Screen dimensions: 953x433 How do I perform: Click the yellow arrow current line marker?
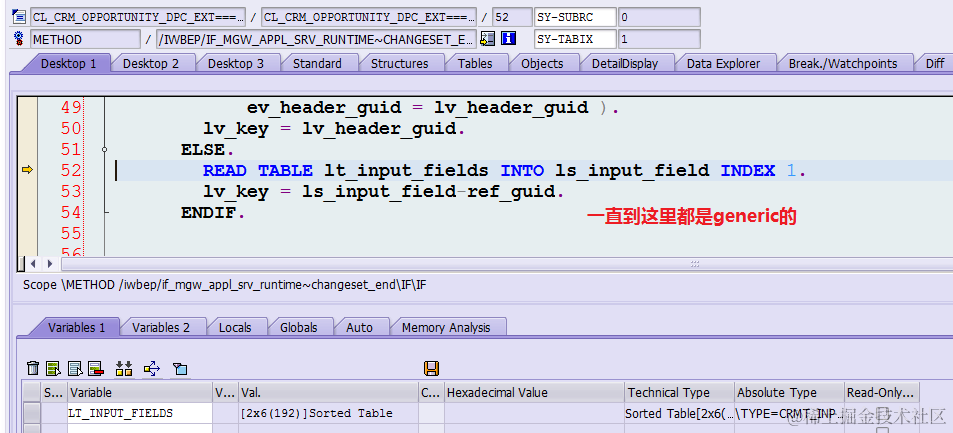[x=27, y=170]
